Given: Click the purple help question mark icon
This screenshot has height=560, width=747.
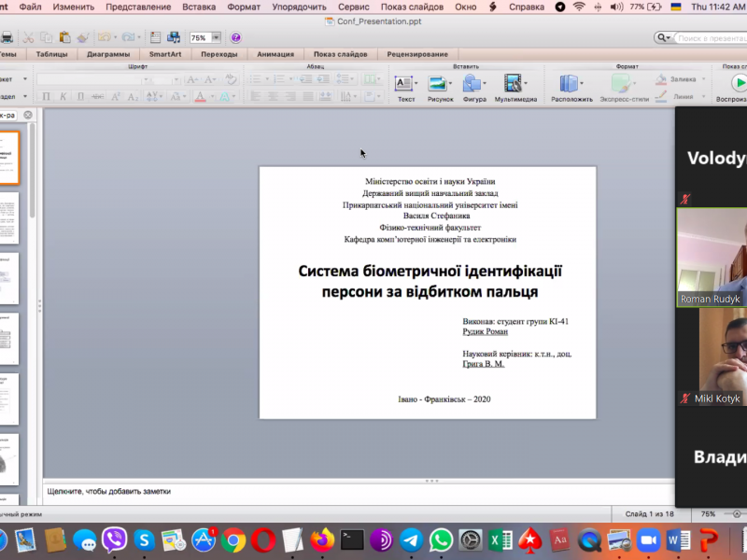Looking at the screenshot, I should 235,38.
